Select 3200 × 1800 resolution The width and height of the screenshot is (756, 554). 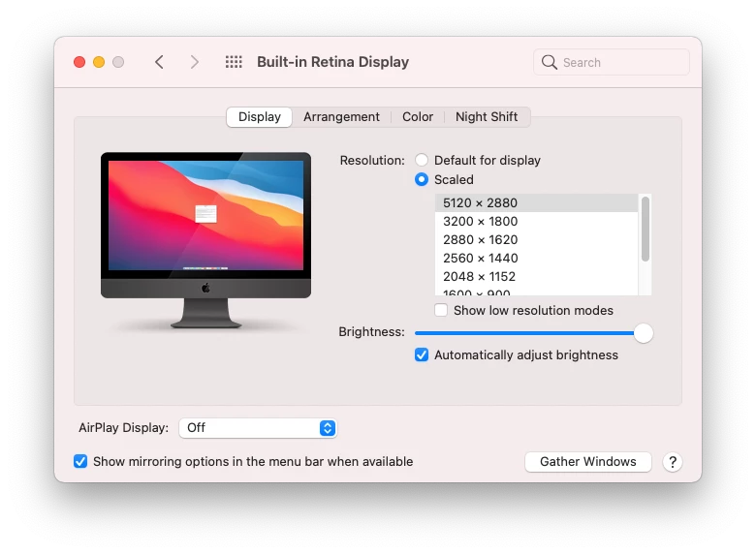pos(536,221)
